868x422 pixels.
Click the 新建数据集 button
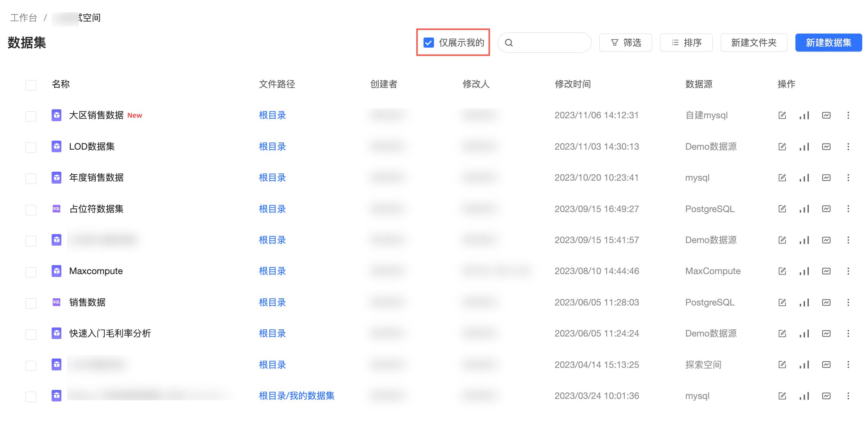click(828, 43)
